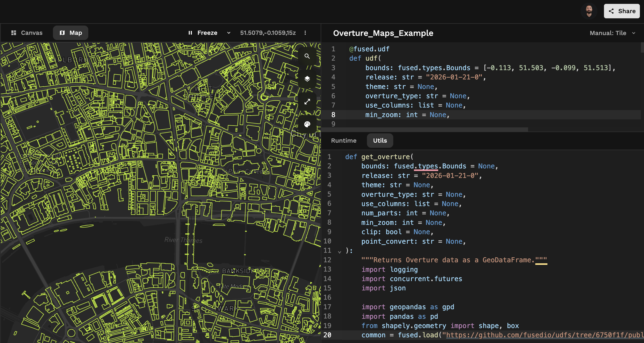644x343 pixels.
Task: Toggle the Utils tab active state
Action: tap(380, 141)
